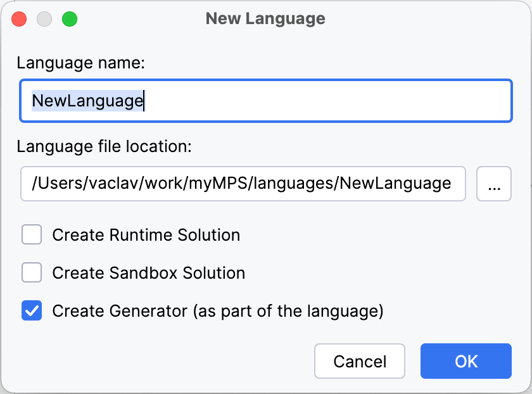Close the New Language dialog with red button

click(x=19, y=19)
